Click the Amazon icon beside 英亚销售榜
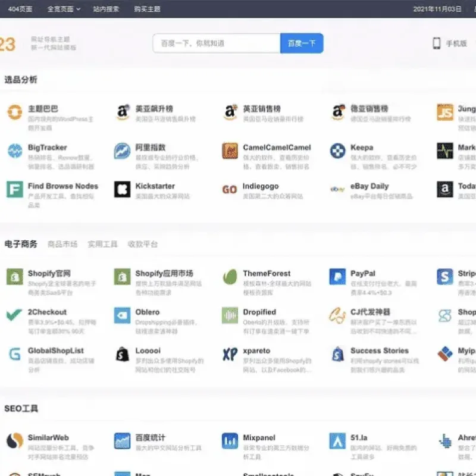 tap(230, 112)
